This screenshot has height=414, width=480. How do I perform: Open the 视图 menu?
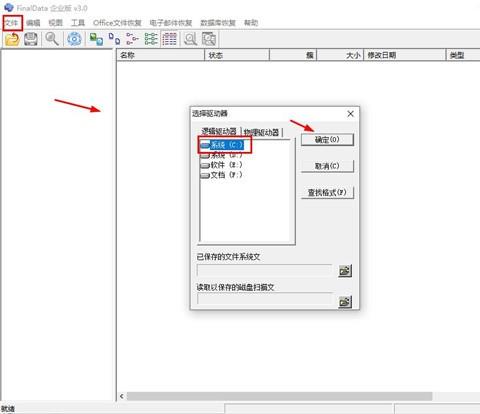pyautogui.click(x=55, y=23)
